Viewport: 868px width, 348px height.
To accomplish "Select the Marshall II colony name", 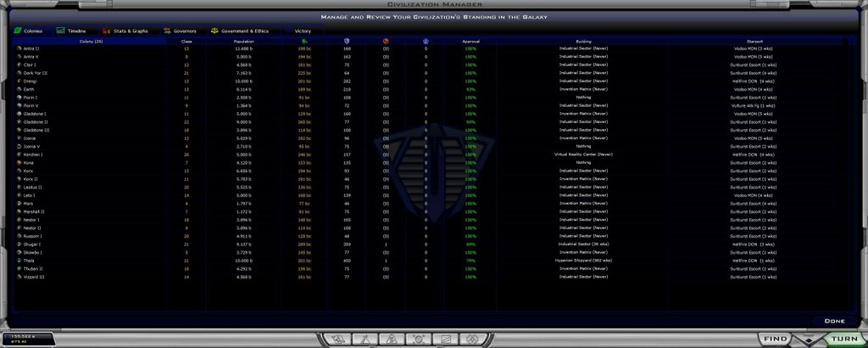I will tap(34, 211).
